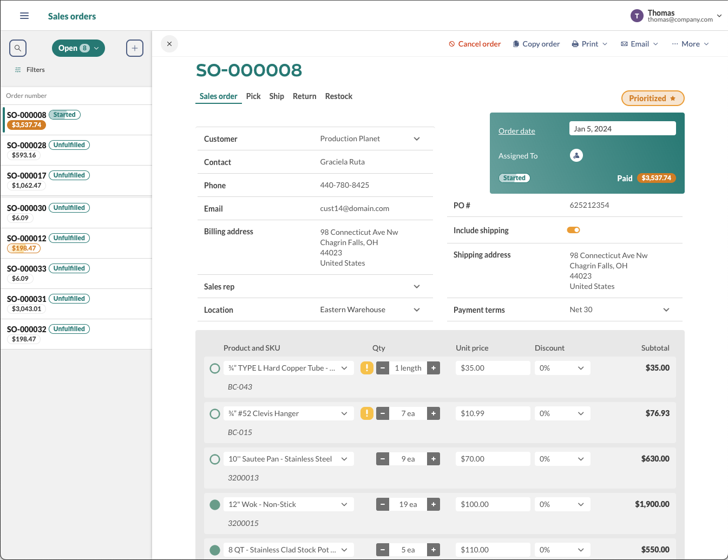Click the search orders magnifier icon
The width and height of the screenshot is (728, 560).
(x=18, y=48)
